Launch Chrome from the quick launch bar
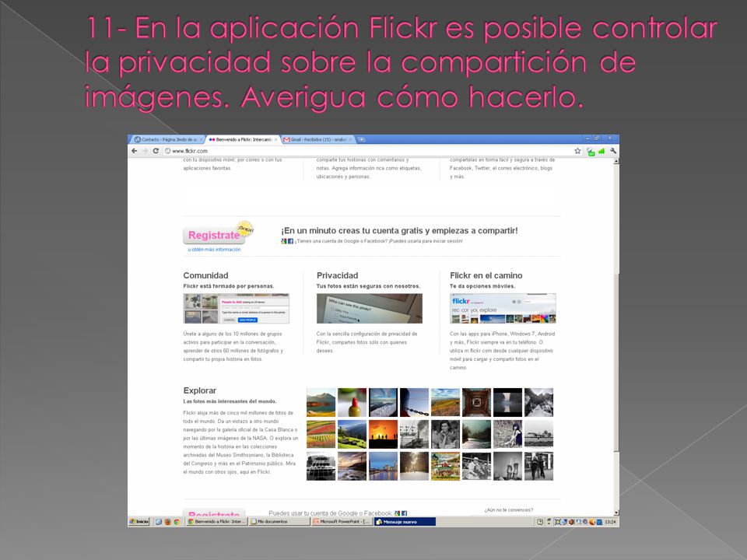The height and width of the screenshot is (560, 747). click(x=177, y=522)
